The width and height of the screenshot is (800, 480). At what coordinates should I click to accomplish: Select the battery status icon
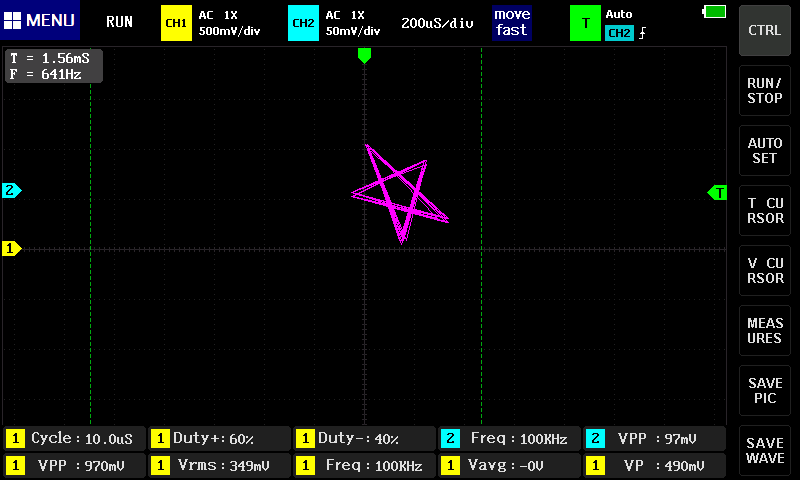pyautogui.click(x=715, y=11)
